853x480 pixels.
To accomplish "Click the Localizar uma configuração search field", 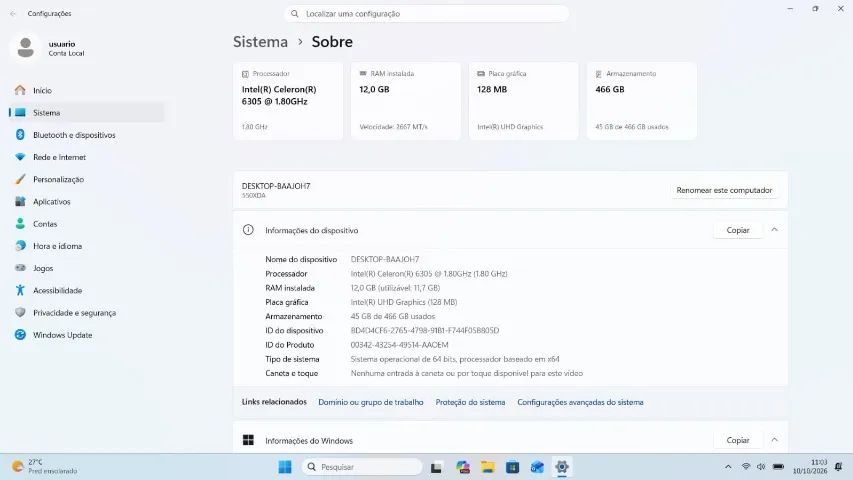I will click(x=426, y=14).
